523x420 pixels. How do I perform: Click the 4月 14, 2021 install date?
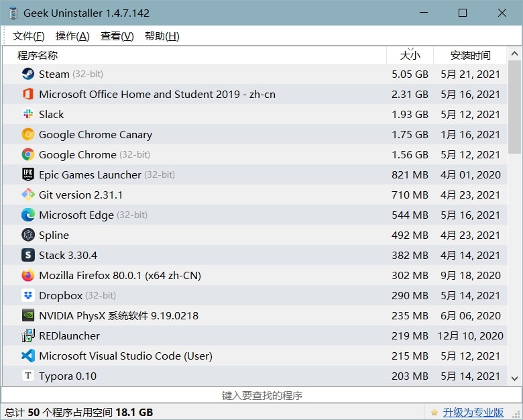point(470,255)
